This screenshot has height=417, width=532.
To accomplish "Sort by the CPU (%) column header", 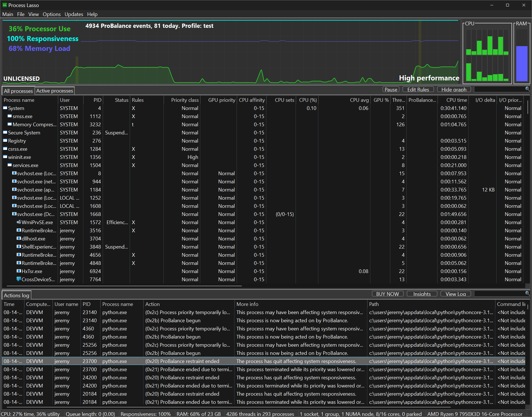I will tap(308, 100).
